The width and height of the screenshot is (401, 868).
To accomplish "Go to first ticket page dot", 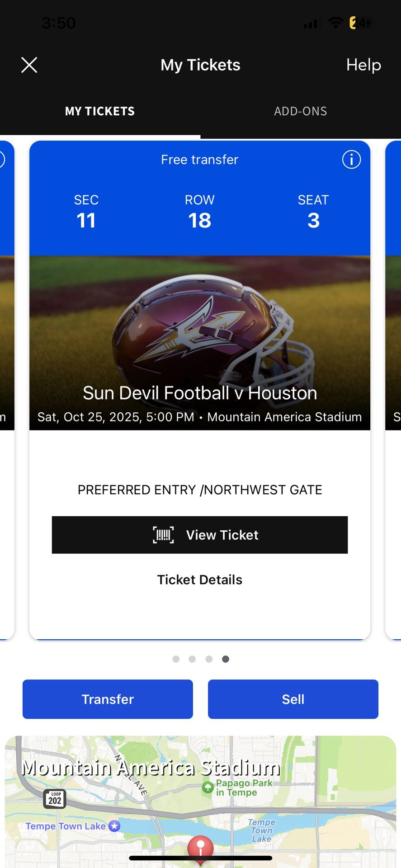I will pyautogui.click(x=176, y=659).
